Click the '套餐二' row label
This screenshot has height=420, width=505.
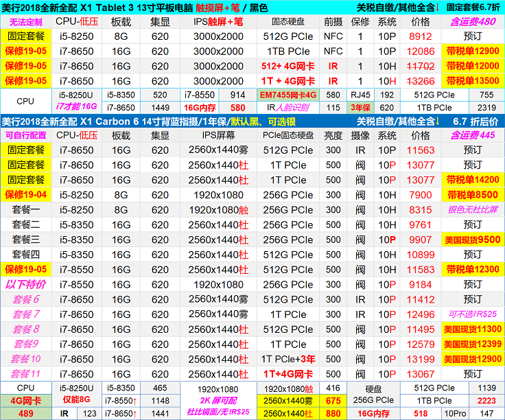26,224
